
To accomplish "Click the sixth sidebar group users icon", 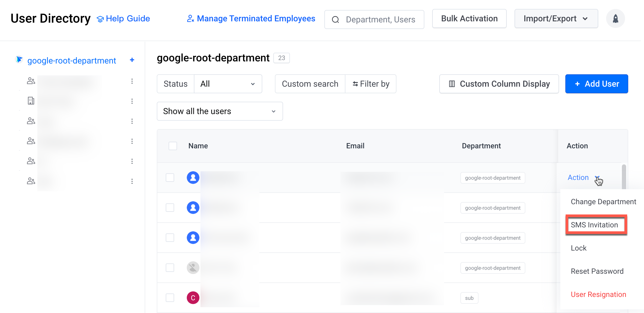I will 31,181.
